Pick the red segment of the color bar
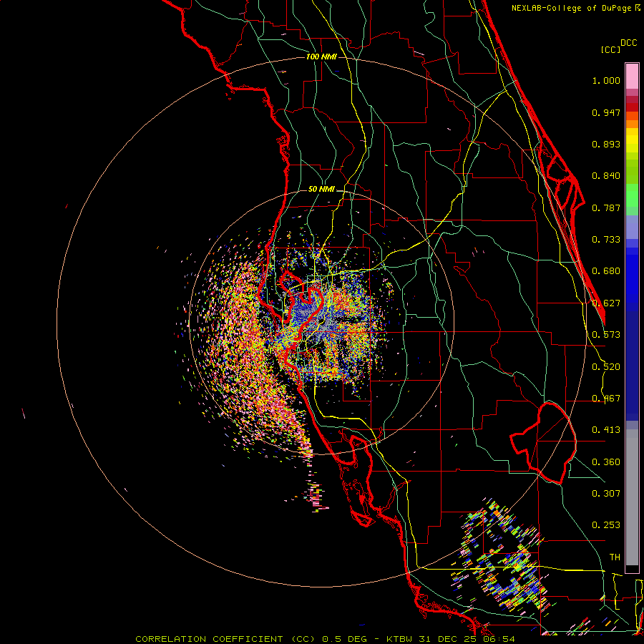 [x=632, y=107]
